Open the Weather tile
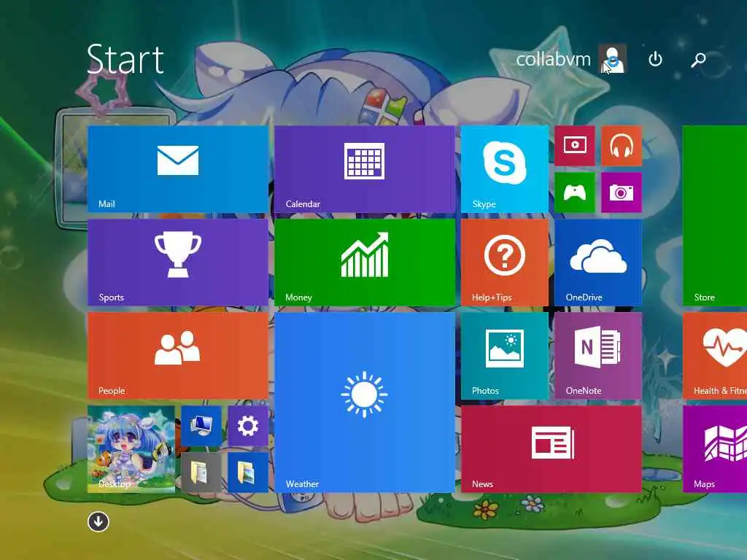 [x=365, y=402]
